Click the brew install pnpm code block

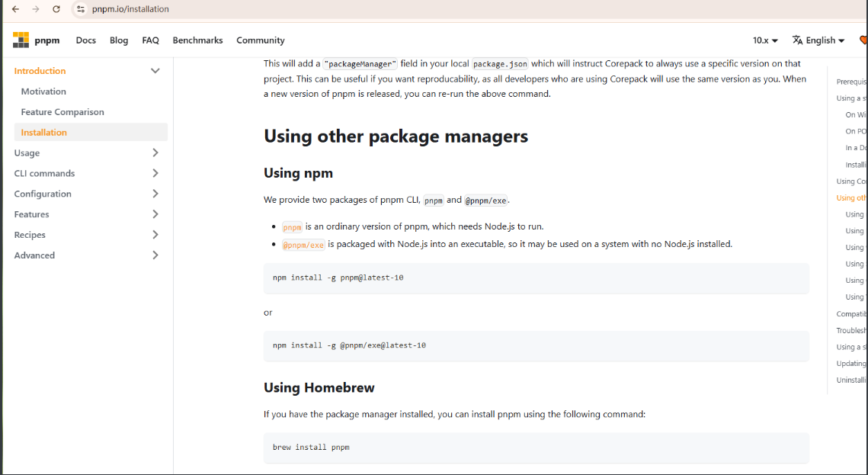point(536,448)
